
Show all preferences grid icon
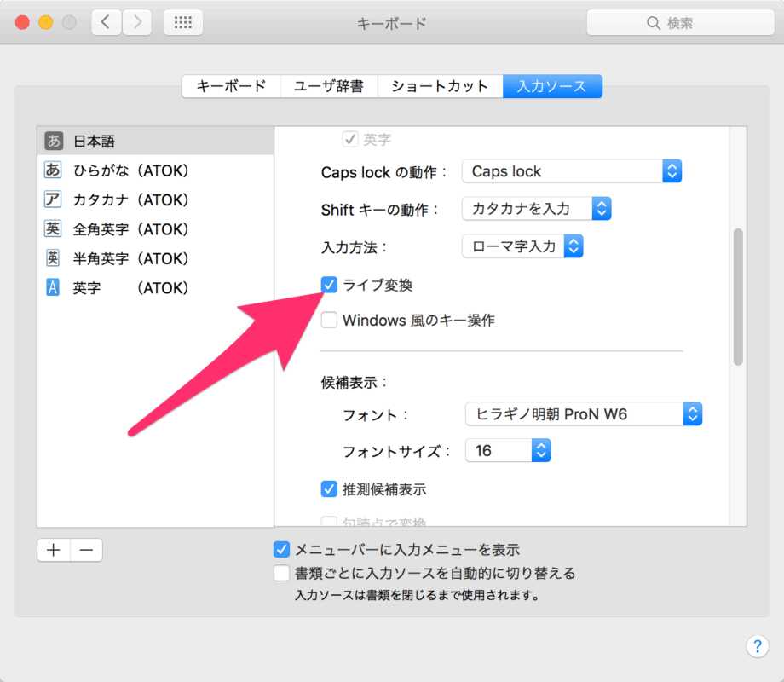point(182,23)
